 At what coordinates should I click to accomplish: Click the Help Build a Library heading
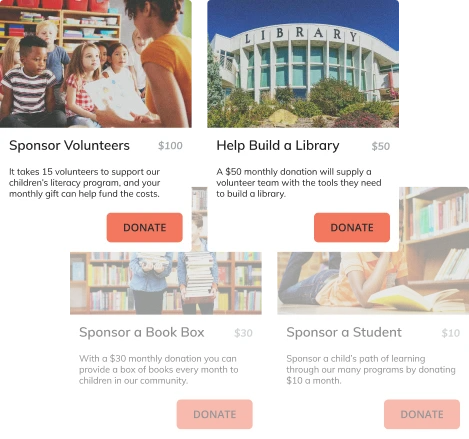[278, 146]
